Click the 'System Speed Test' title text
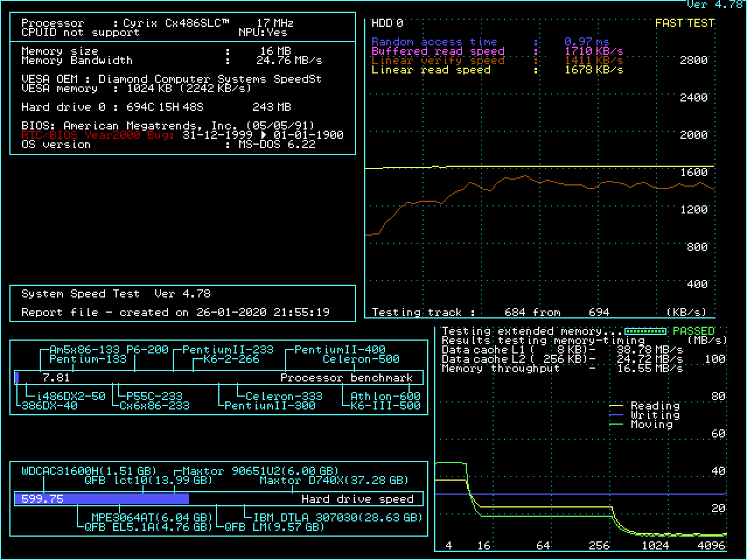Screen dimensions: 747x560 [x=81, y=294]
